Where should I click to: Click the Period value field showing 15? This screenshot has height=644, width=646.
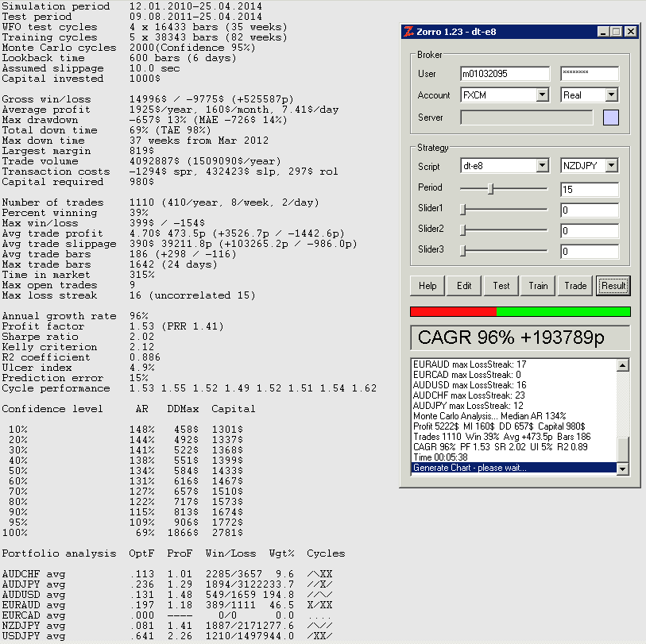pos(589,191)
